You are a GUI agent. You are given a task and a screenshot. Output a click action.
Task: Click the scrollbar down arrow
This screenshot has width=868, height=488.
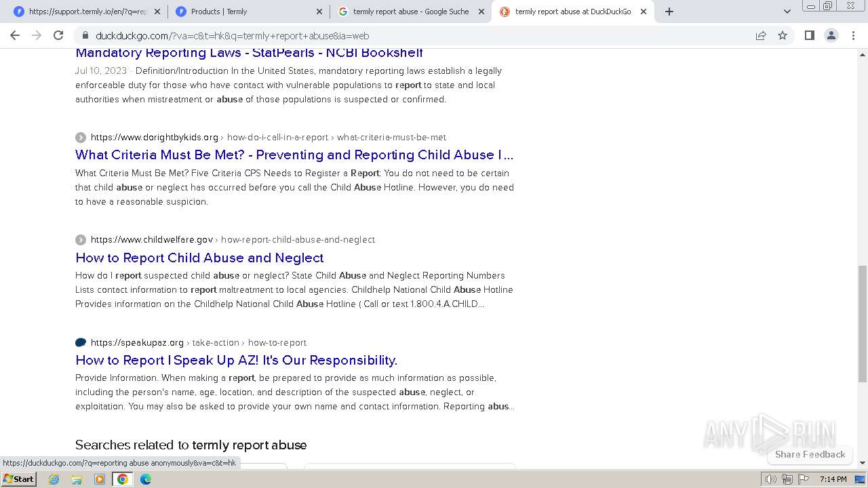click(863, 463)
